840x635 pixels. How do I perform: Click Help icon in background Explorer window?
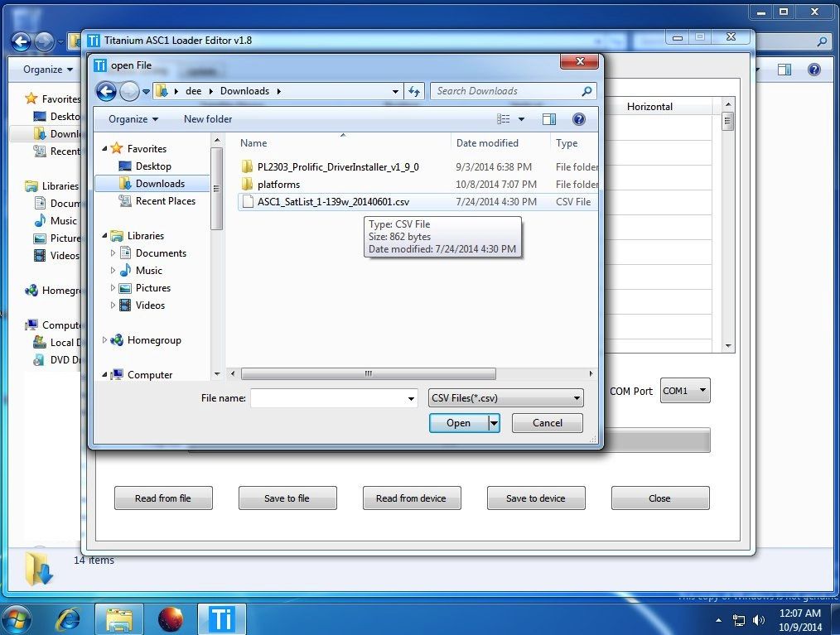point(813,70)
